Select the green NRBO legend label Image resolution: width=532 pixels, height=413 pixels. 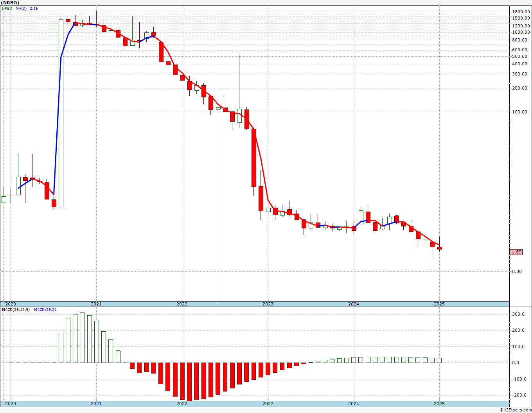[7, 8]
